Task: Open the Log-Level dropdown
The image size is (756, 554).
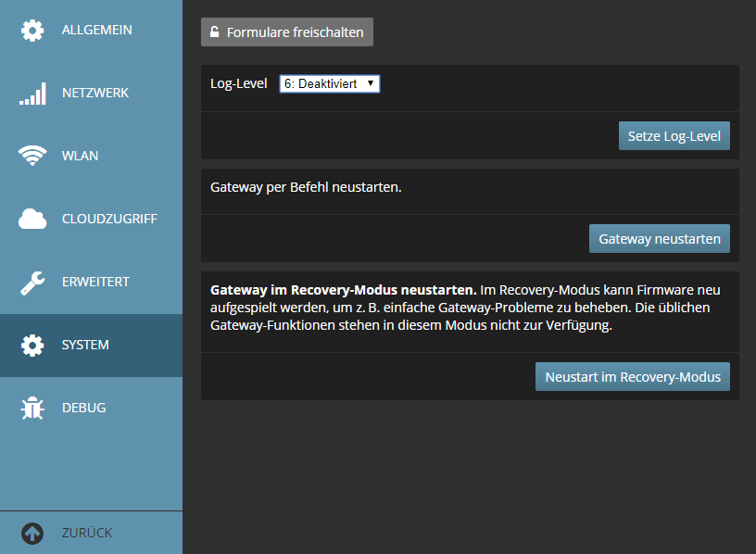Action: tap(330, 84)
